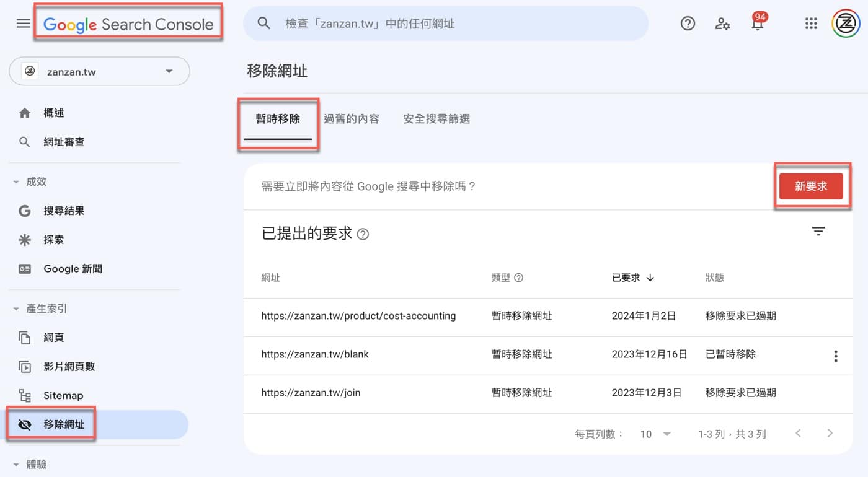This screenshot has width=868, height=477.
Task: Open 概述 in the sidebar
Action: pos(54,113)
